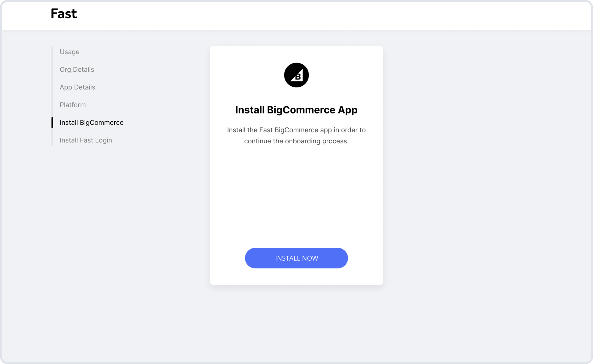Click the blank white header bar area

[x=315, y=15]
